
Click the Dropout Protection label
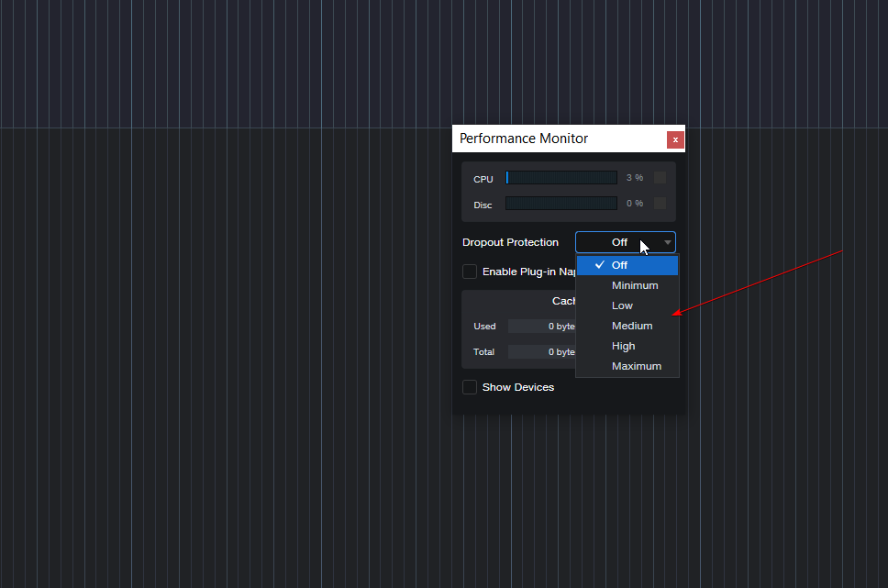(x=510, y=242)
